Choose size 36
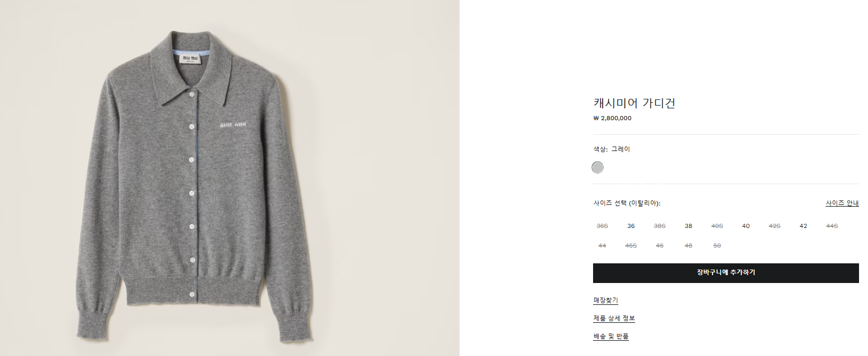Viewport: 868px width, 356px height. (631, 226)
